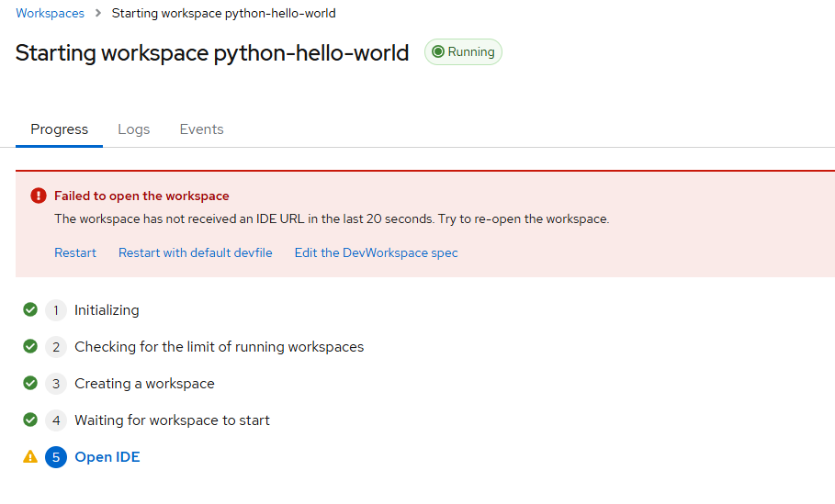Click the red error icon in the alert
Screen dimensions: 835x504
[38, 196]
